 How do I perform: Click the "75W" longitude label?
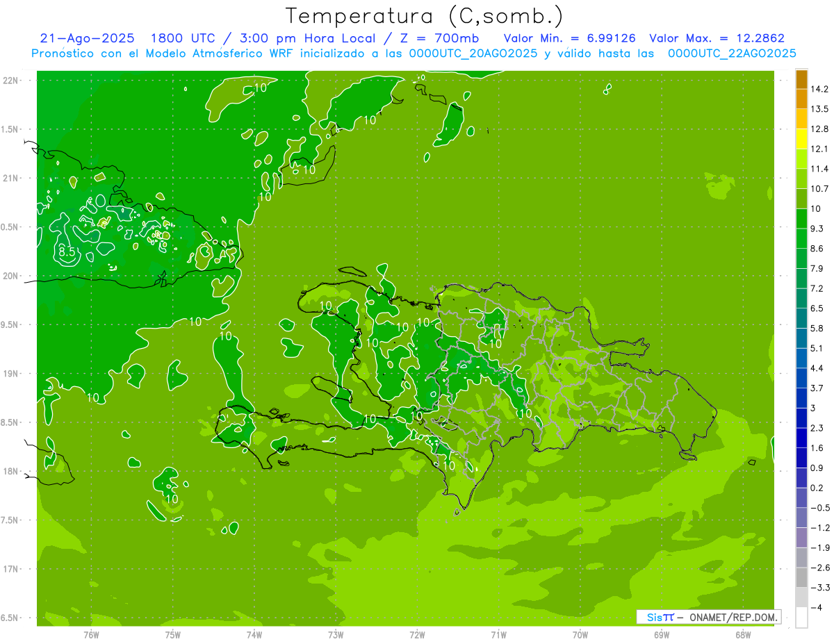pos(173,636)
